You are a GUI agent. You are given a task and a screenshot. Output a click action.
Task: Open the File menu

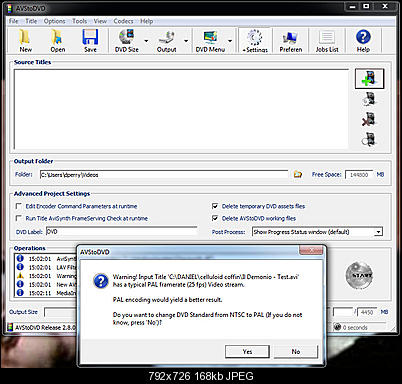click(x=13, y=21)
